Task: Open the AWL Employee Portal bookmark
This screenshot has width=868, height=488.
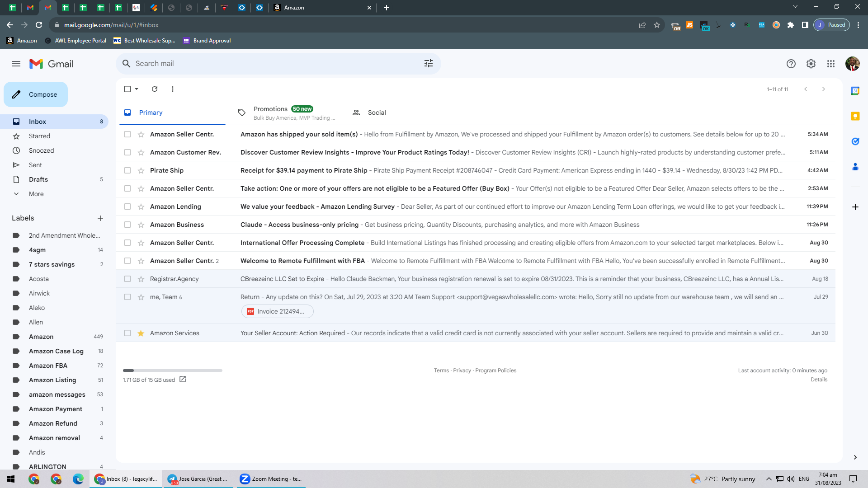Action: pyautogui.click(x=75, y=41)
